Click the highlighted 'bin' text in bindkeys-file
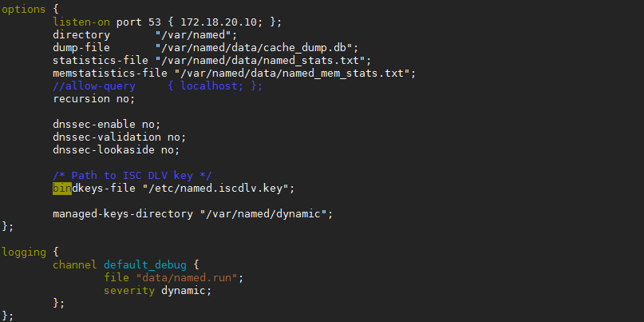 [x=62, y=189]
